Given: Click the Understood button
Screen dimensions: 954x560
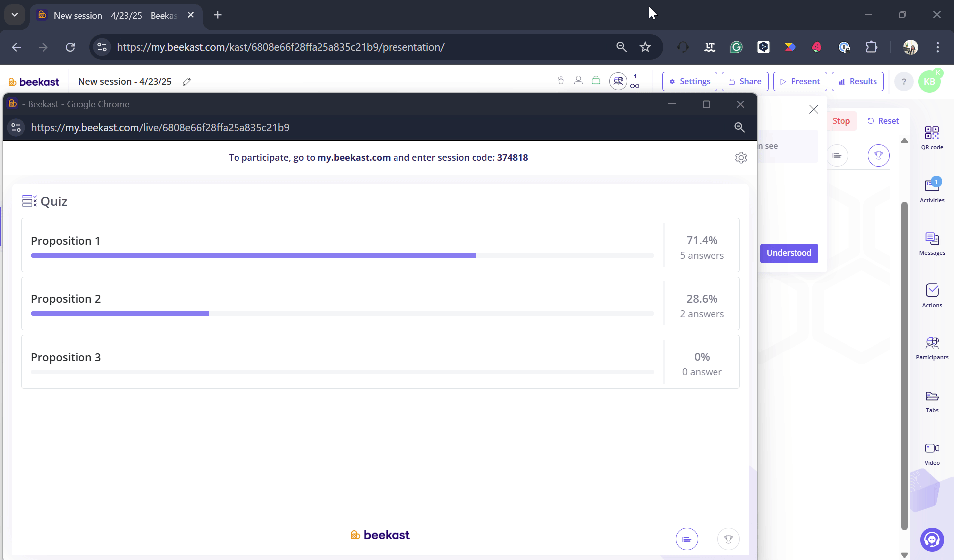Looking at the screenshot, I should [x=789, y=253].
